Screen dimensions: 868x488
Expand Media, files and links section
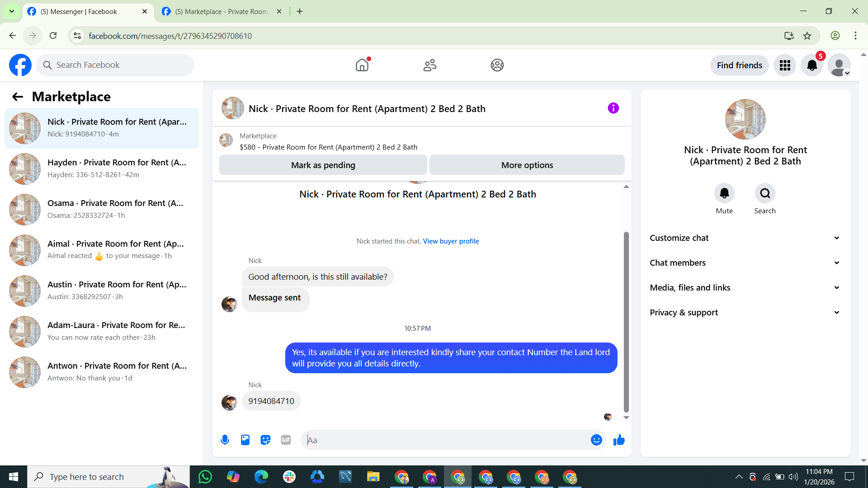coord(745,288)
